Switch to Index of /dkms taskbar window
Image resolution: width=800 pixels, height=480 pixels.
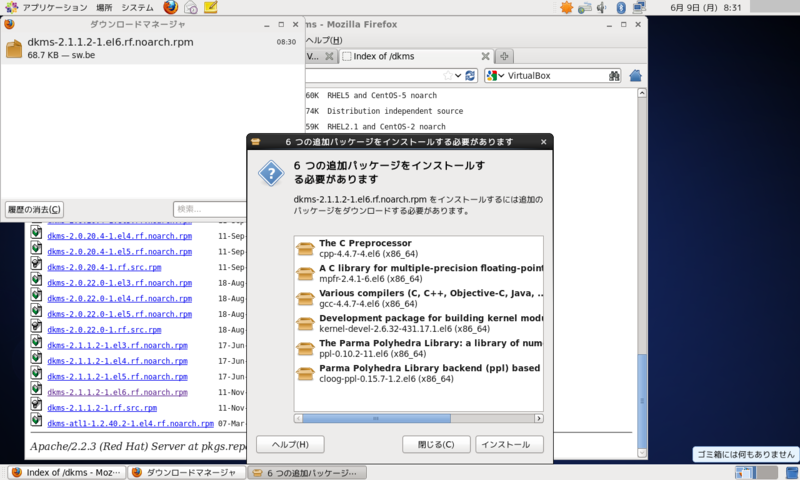67,472
